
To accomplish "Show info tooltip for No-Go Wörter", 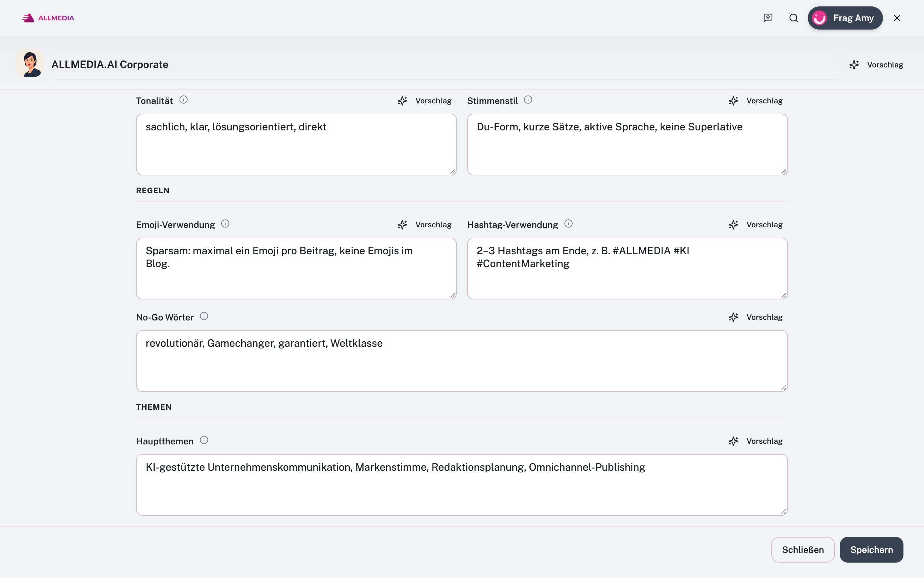I will coord(204,316).
